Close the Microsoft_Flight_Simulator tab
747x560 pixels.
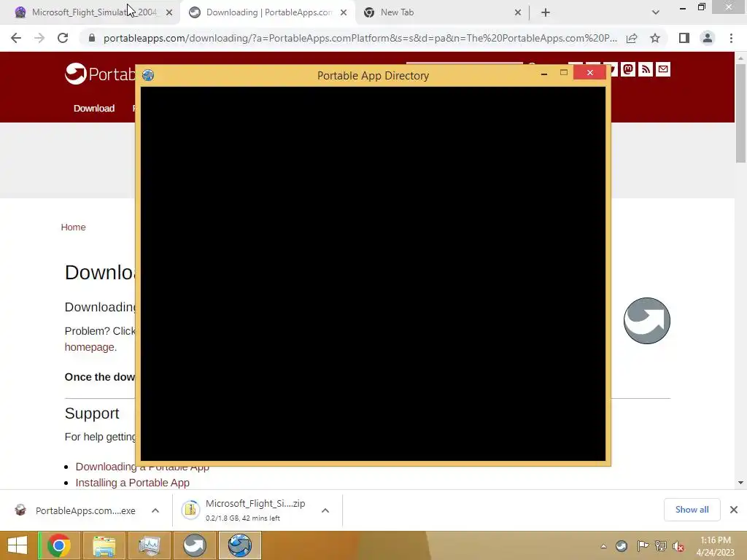(x=169, y=12)
